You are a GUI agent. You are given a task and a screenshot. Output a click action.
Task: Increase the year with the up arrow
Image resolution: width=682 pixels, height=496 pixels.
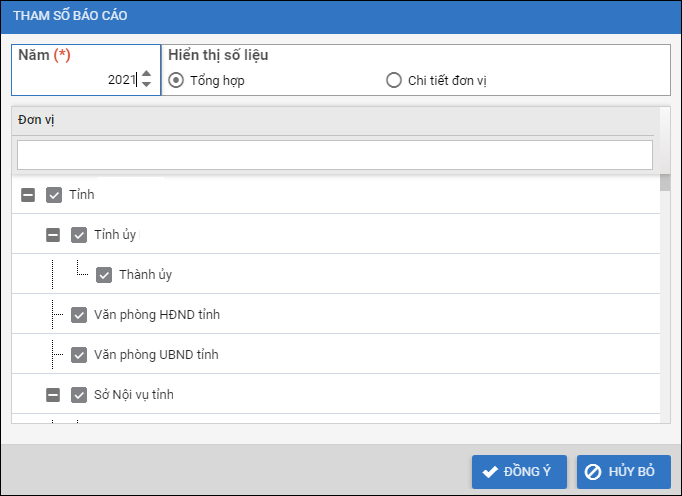[x=147, y=74]
